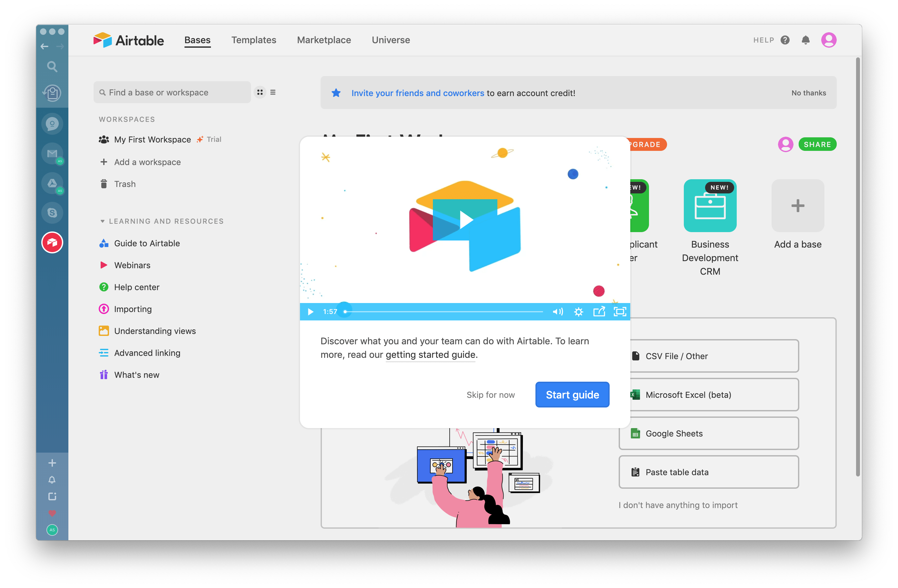This screenshot has width=898, height=588.
Task: Collapse the Learning and Resources section
Action: point(102,221)
